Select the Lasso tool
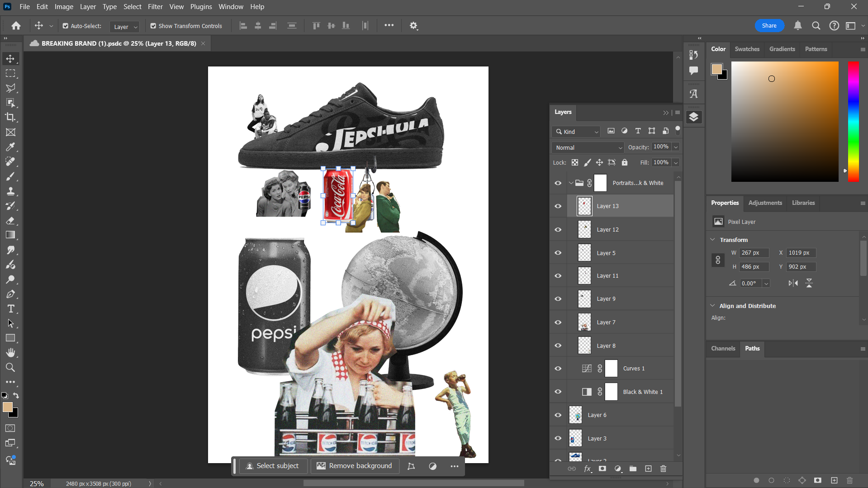 (10, 88)
